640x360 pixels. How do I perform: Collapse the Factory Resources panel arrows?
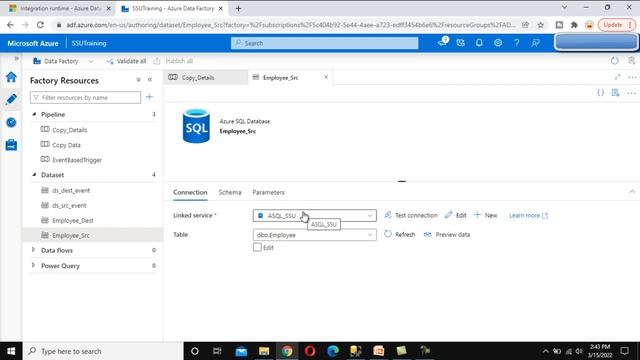[150, 80]
